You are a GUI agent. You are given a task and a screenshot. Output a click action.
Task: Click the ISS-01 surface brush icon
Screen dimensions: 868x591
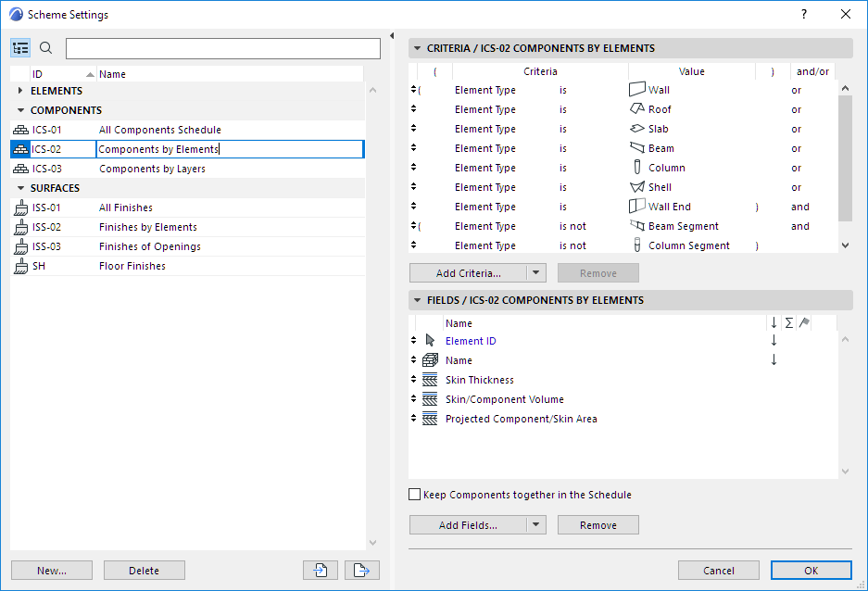click(20, 207)
